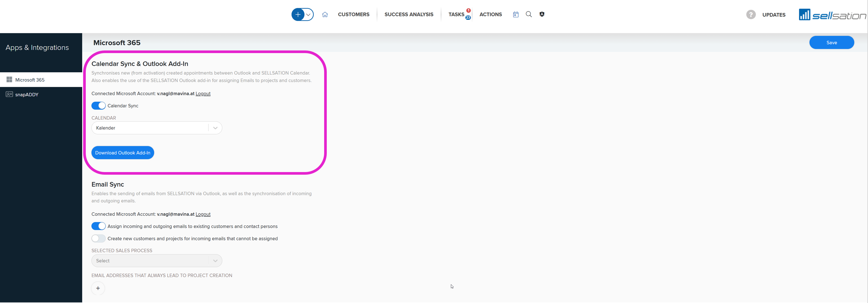Image resolution: width=868 pixels, height=303 pixels.
Task: Click the CALENDAR field label
Action: click(104, 118)
